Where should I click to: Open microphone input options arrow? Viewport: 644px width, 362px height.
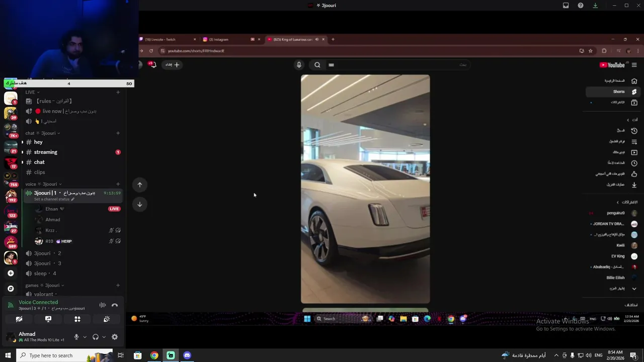tap(85, 337)
